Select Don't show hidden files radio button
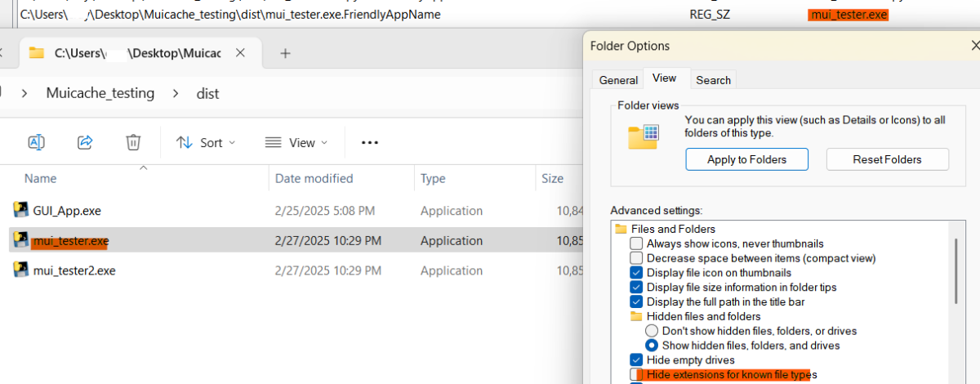Viewport: 980px width, 384px height. [x=652, y=331]
